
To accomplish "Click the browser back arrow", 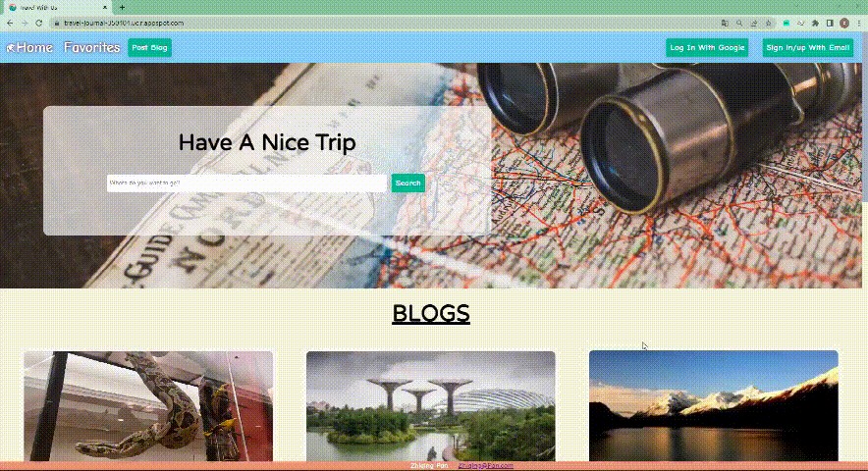I will click(10, 24).
